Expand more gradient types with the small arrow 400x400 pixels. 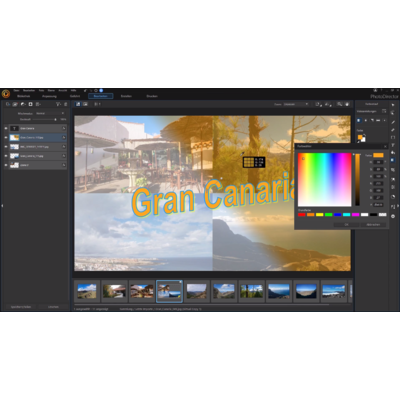[385, 120]
